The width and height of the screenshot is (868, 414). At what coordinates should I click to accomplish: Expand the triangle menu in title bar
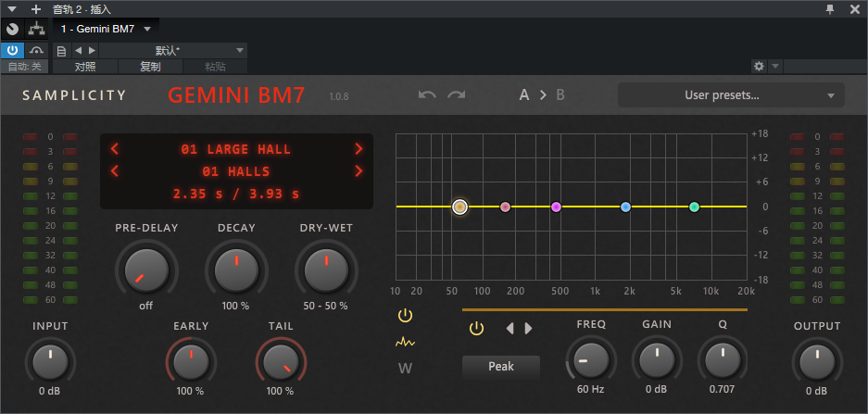click(12, 9)
